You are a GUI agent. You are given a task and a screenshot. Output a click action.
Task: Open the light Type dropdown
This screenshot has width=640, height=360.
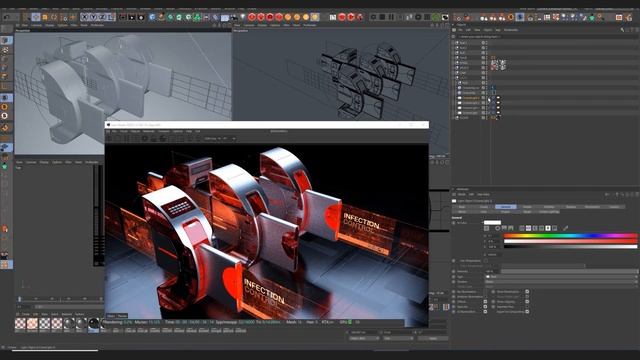pyautogui.click(x=561, y=277)
